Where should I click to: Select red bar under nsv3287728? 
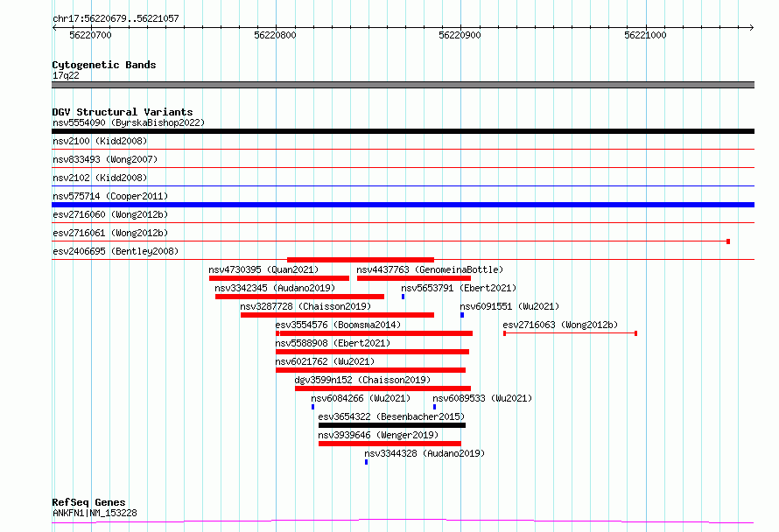click(337, 315)
